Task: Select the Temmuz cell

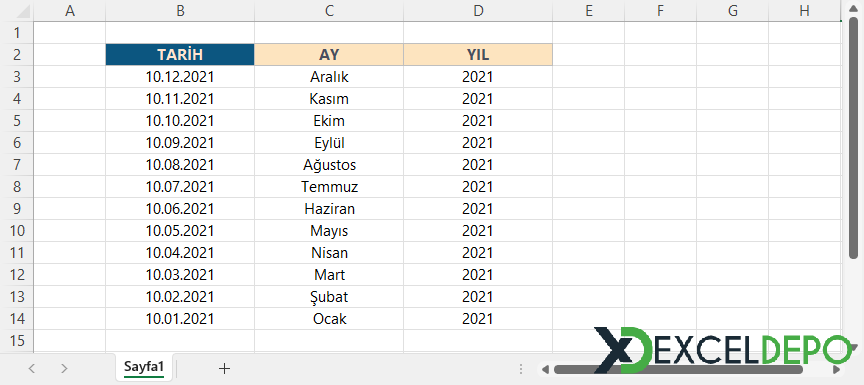Action: (x=329, y=187)
